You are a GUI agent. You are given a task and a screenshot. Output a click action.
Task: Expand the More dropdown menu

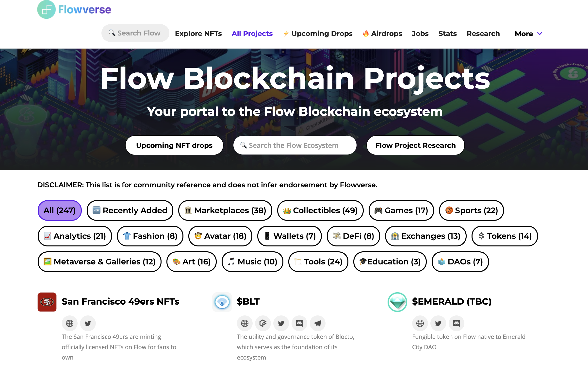point(528,34)
